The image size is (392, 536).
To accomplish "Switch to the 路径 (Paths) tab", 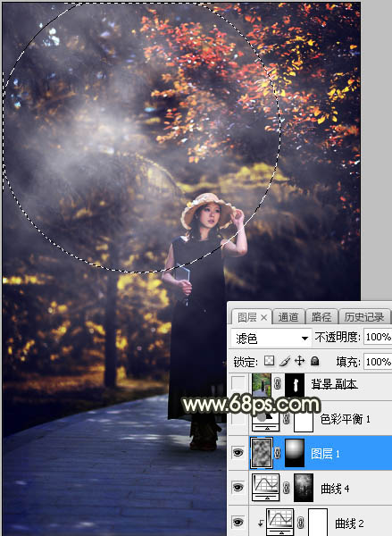I will click(321, 317).
